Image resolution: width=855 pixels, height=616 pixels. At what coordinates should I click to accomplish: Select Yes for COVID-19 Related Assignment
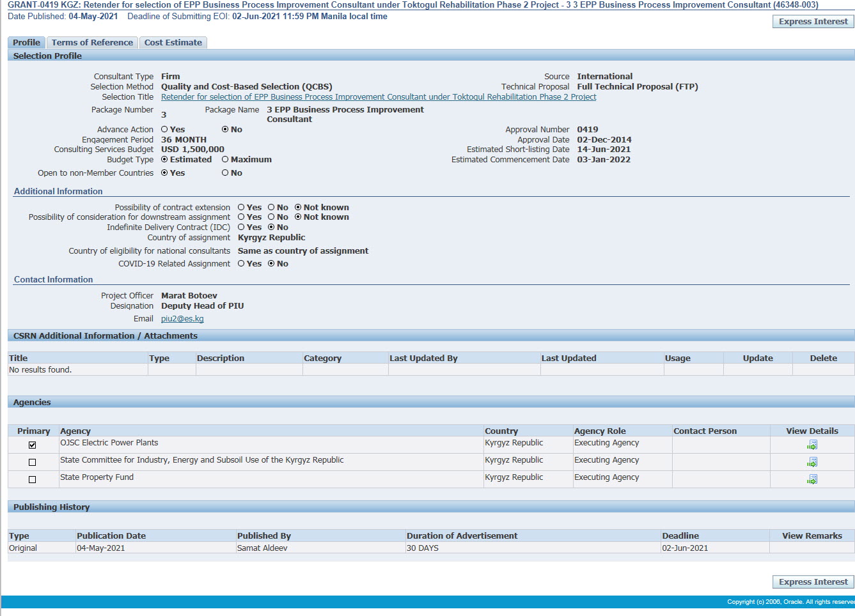click(x=241, y=263)
